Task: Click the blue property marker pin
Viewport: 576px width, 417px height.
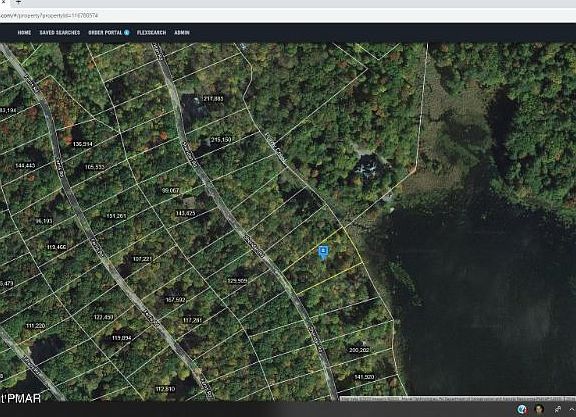Action: 323,253
